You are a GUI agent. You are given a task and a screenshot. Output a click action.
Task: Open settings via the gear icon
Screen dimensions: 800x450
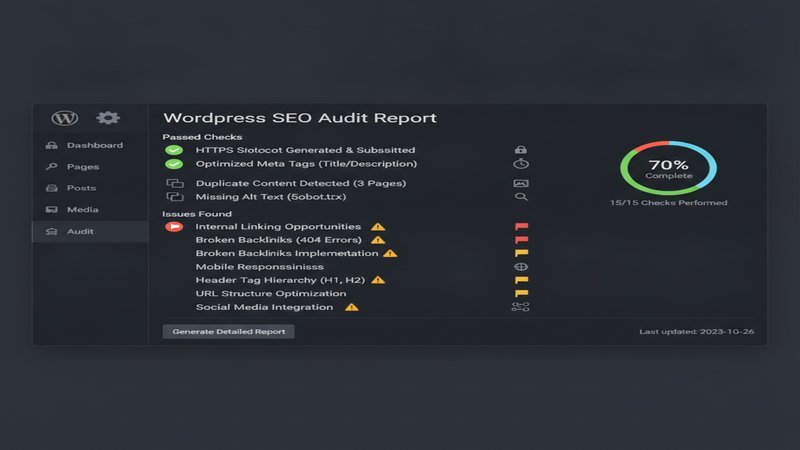108,118
